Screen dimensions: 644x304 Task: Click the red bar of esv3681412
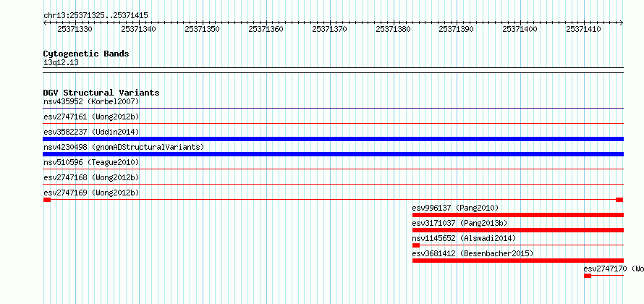pos(518,261)
